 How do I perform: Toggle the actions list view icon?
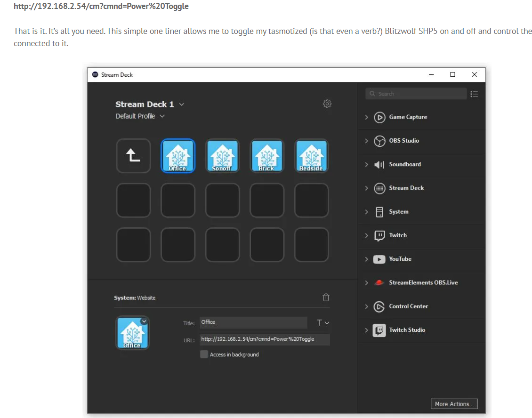coord(474,94)
